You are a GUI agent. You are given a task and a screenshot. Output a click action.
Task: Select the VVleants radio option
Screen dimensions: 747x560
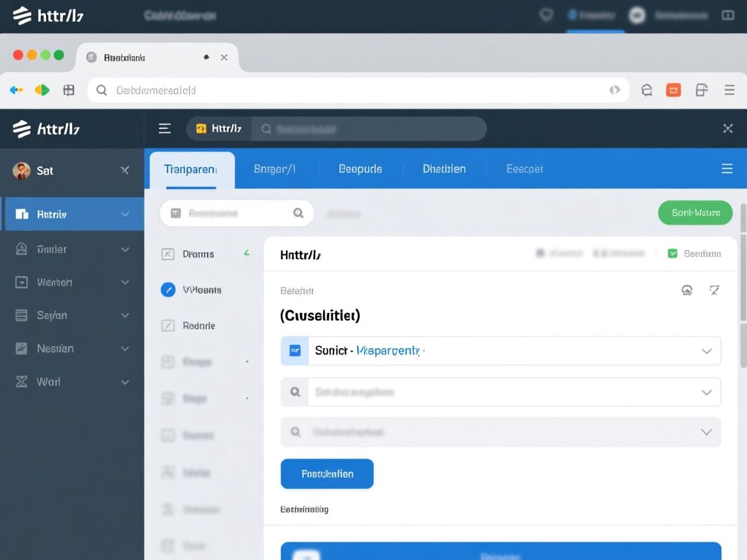click(x=168, y=290)
